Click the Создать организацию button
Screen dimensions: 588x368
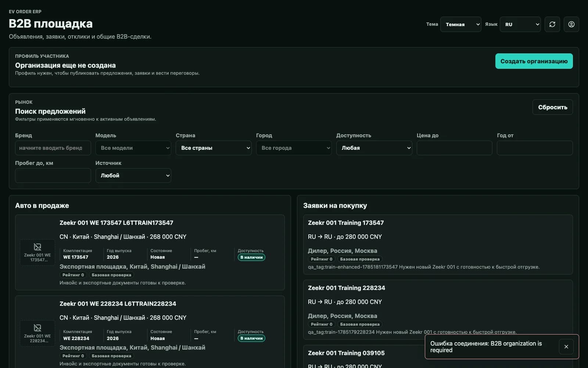pos(534,61)
